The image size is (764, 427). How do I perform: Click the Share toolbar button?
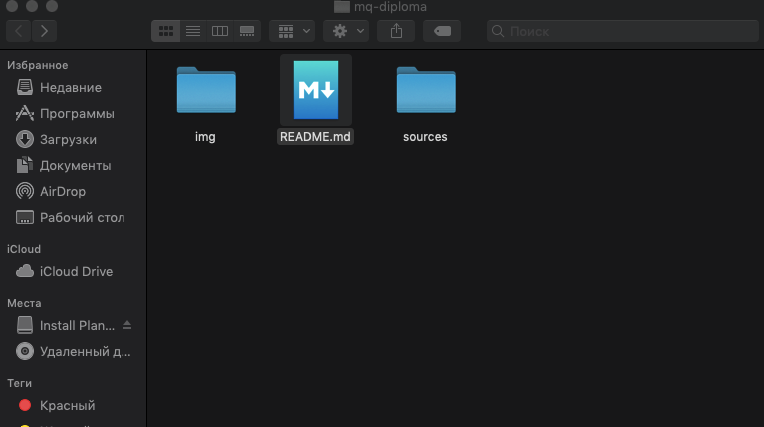point(396,31)
